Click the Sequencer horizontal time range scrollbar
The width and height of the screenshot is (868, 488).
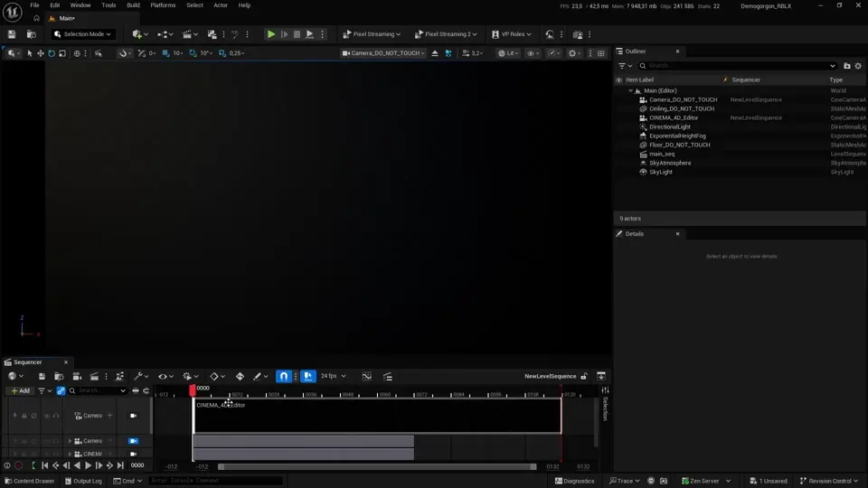pos(377,466)
